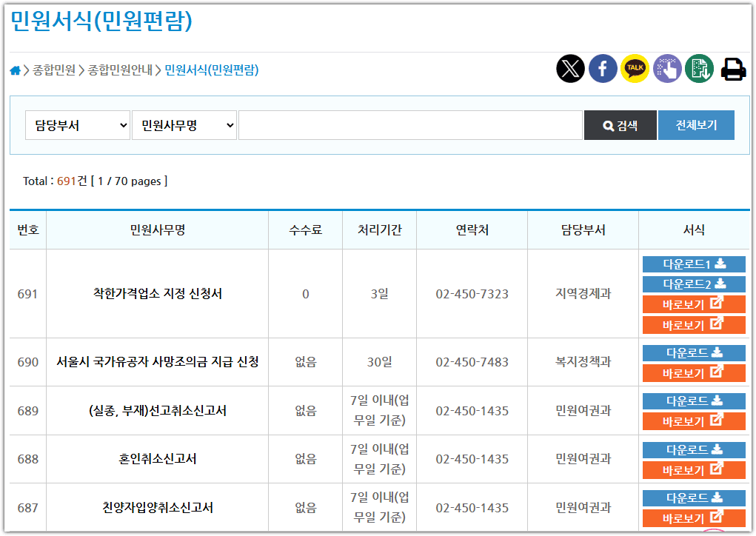756x536 pixels.
Task: Click the 전체보기 button
Action: 695,124
